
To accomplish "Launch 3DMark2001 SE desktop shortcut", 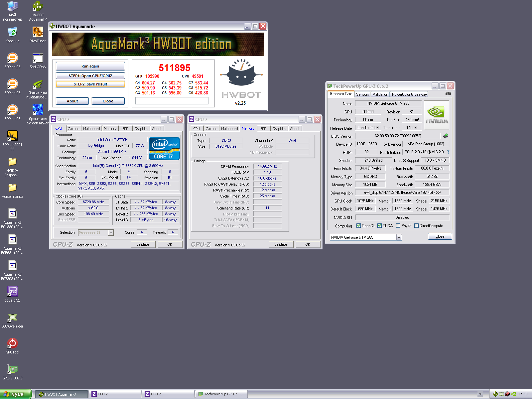I will (12, 140).
